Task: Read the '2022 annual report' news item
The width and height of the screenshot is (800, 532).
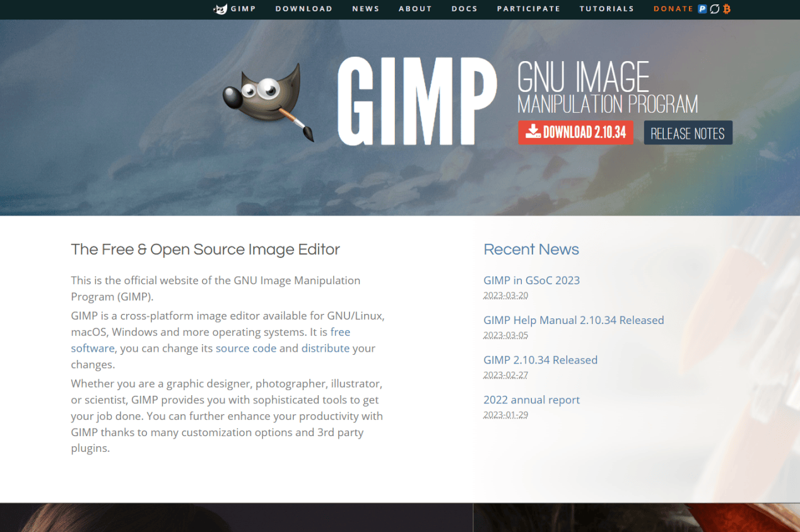Action: click(531, 400)
